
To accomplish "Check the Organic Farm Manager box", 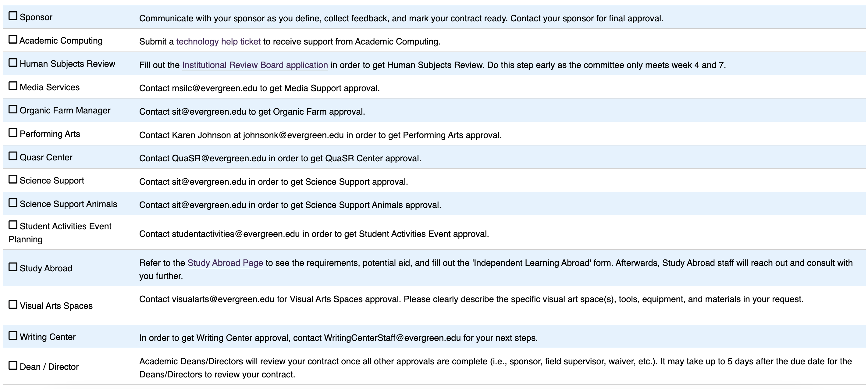I will pyautogui.click(x=13, y=109).
